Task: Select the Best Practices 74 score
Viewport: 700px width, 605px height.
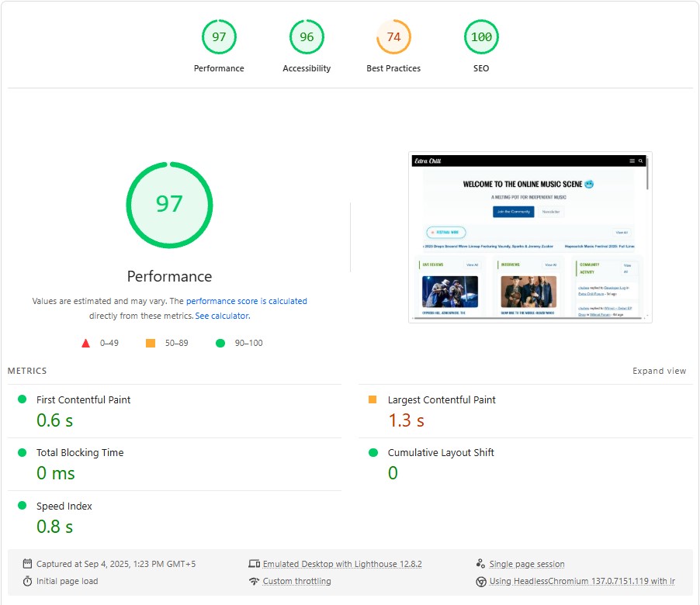Action: [x=393, y=36]
